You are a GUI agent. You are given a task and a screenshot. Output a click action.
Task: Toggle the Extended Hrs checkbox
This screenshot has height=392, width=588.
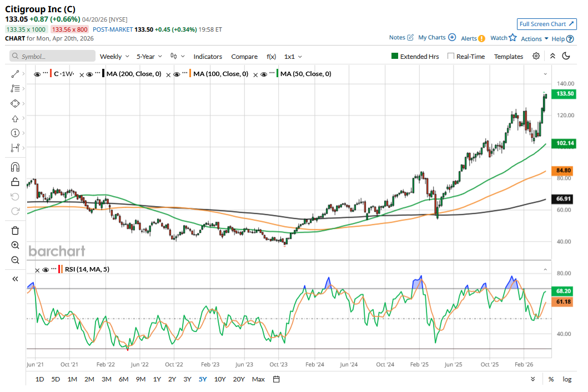click(x=395, y=57)
